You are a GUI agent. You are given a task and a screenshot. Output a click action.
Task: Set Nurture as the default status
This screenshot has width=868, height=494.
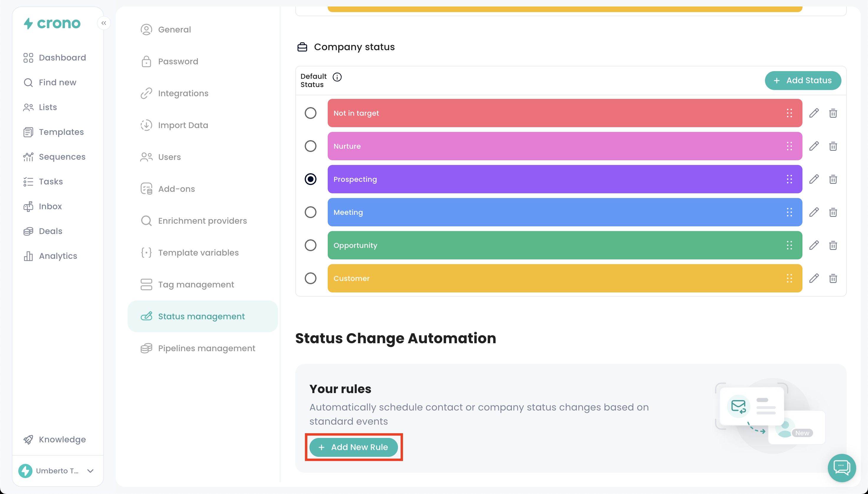point(310,146)
